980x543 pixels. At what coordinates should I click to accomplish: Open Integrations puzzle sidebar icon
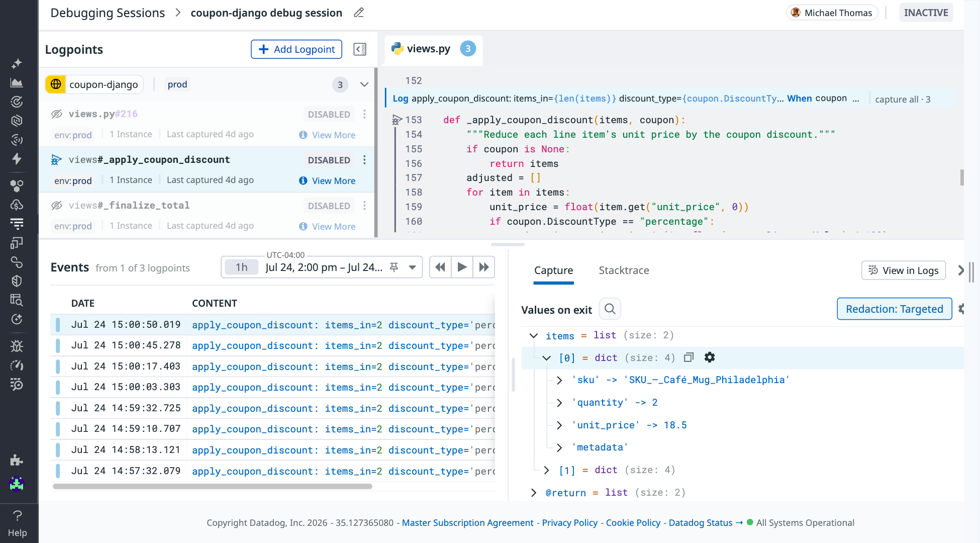17,460
